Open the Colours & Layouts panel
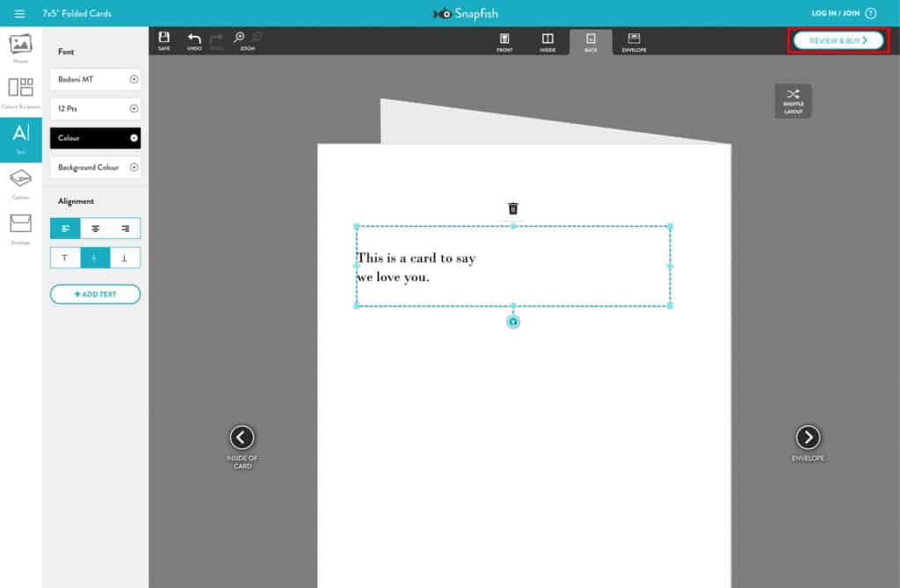The image size is (900, 588). [20, 91]
